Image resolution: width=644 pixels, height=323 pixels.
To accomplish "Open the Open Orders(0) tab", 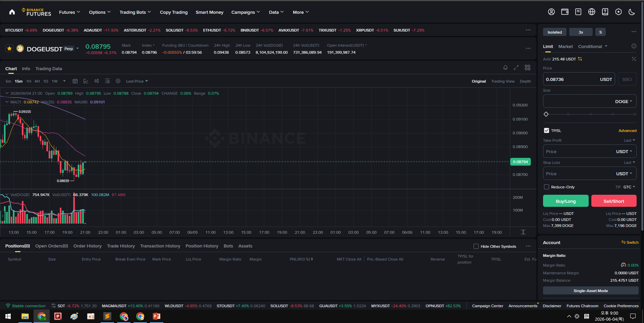I will point(51,246).
